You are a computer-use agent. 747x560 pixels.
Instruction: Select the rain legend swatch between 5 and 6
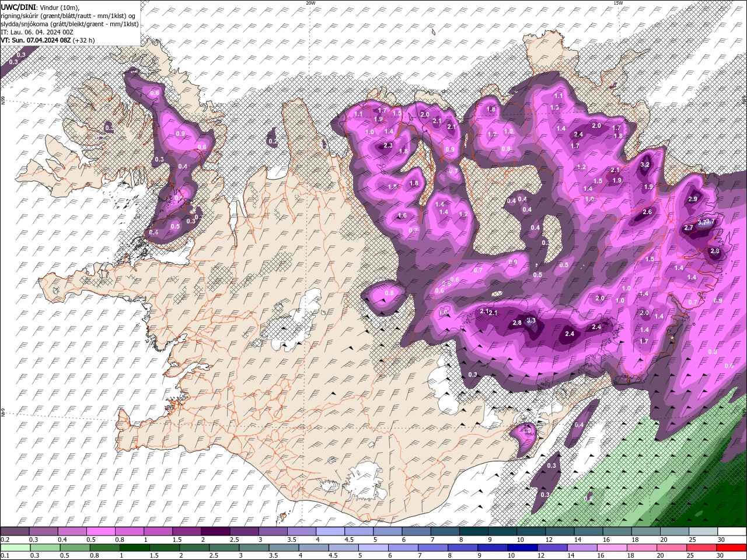pos(373,548)
